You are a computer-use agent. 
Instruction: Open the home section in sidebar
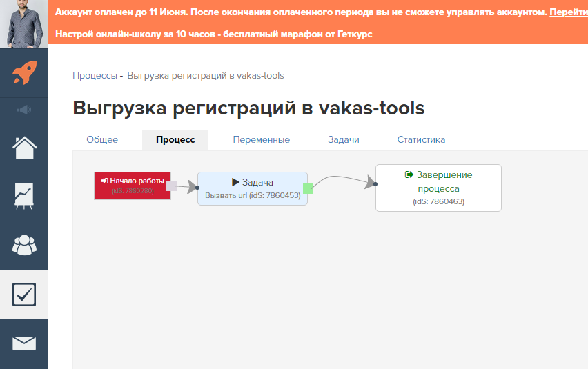click(24, 147)
